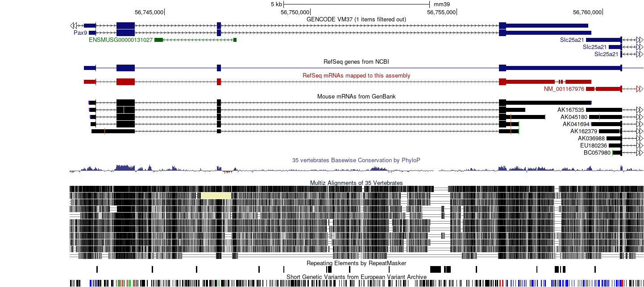Viewport: 644px width, 287px height.
Task: Click the blue PhyloP conservation graph
Action: [356, 168]
